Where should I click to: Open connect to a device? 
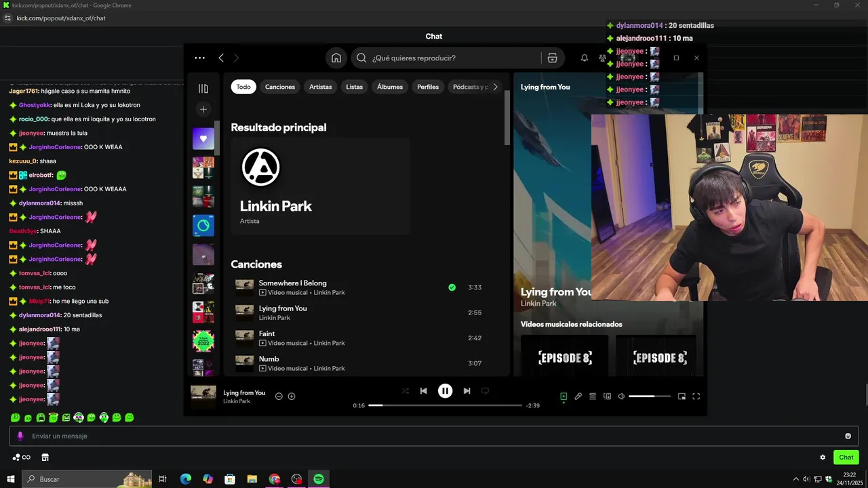607,396
